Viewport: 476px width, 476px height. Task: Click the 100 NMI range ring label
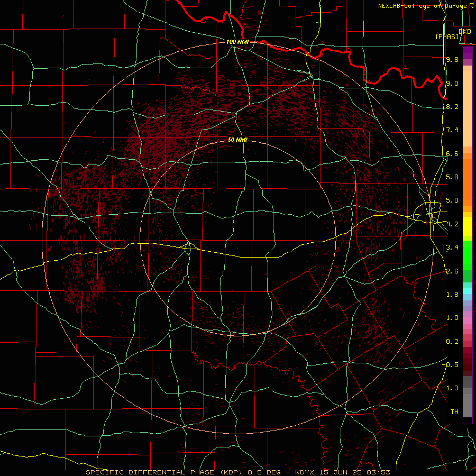237,42
